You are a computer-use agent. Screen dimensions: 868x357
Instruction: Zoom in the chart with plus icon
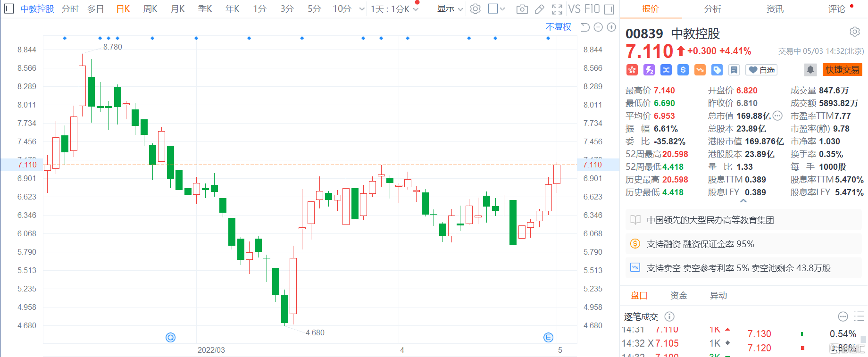[x=611, y=27]
